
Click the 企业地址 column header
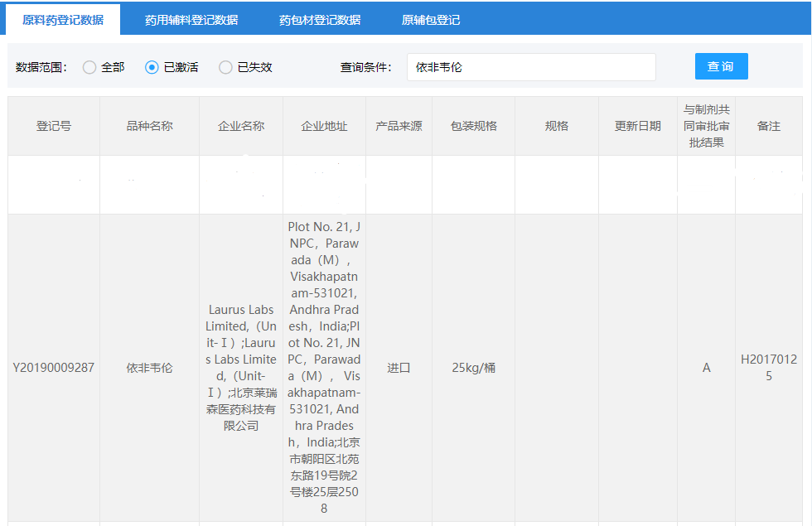click(x=324, y=126)
